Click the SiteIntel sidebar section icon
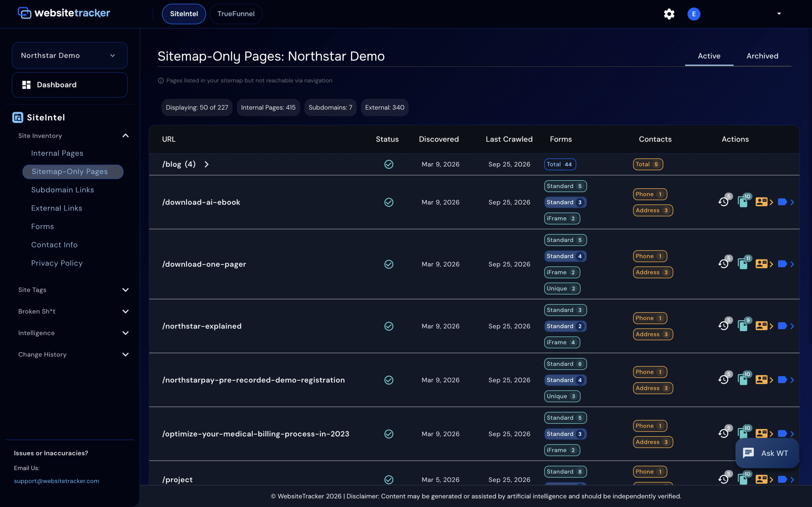 coord(18,117)
